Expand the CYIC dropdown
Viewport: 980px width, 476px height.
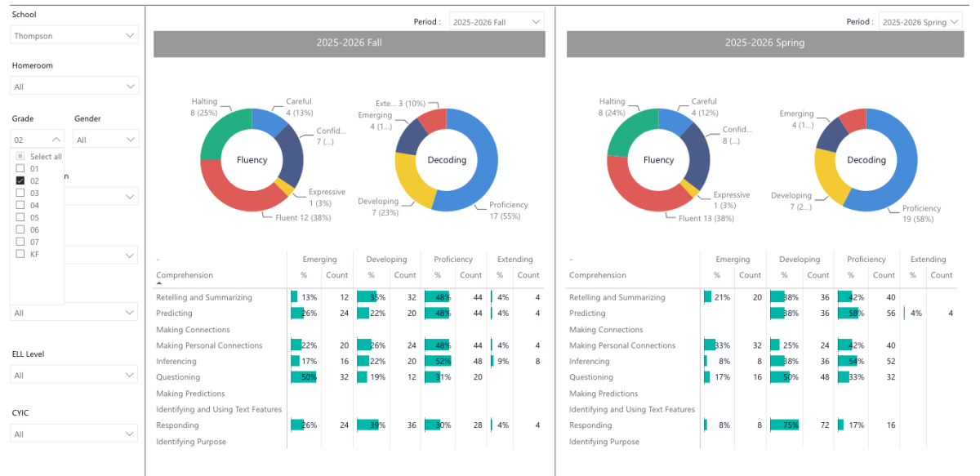click(x=74, y=434)
